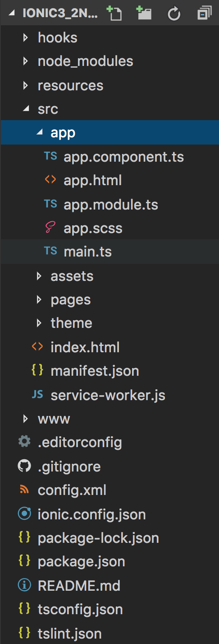Click the HTML icon beside index.html
This screenshot has height=644, width=219.
(x=37, y=347)
